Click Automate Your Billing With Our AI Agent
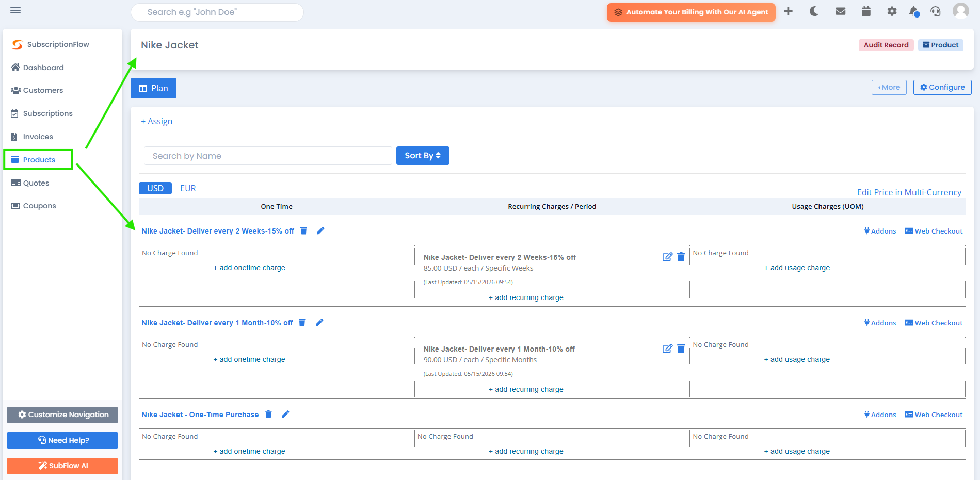The image size is (980, 480). [691, 12]
